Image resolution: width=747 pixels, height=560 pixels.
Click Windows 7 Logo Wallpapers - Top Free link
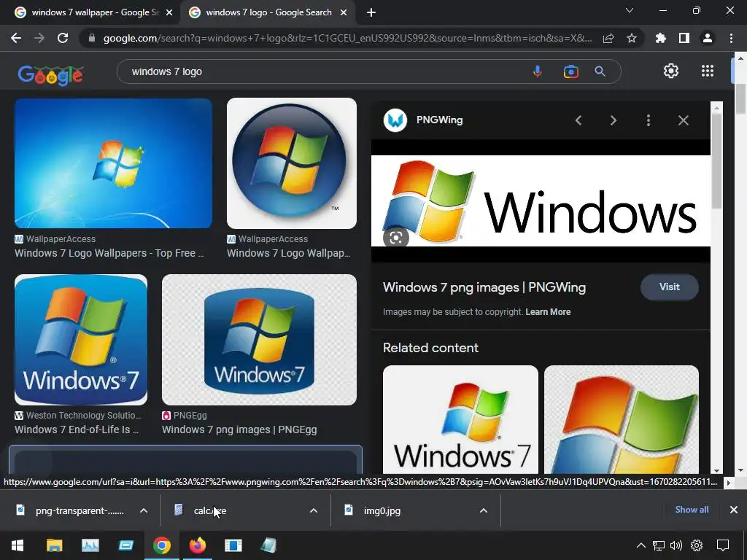point(109,253)
